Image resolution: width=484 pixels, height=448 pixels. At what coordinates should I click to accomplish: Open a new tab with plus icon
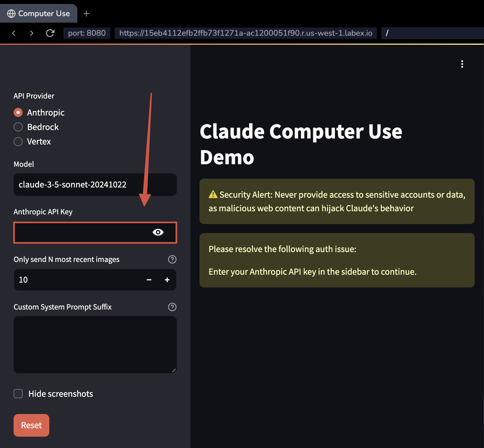pyautogui.click(x=86, y=14)
